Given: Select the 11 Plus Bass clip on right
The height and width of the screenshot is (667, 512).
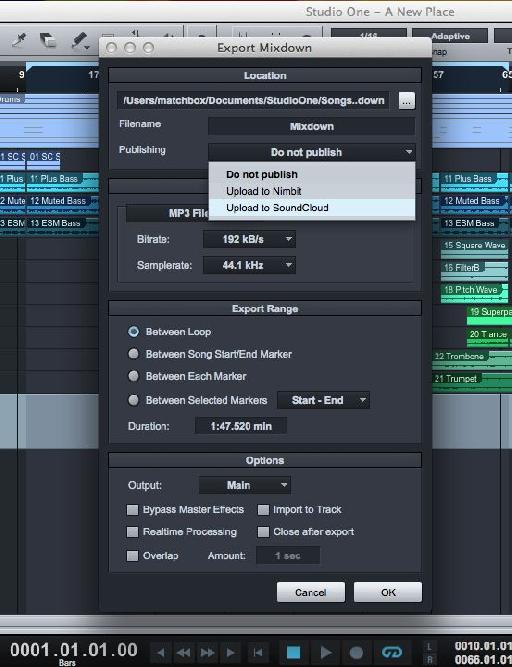Looking at the screenshot, I should [475, 181].
